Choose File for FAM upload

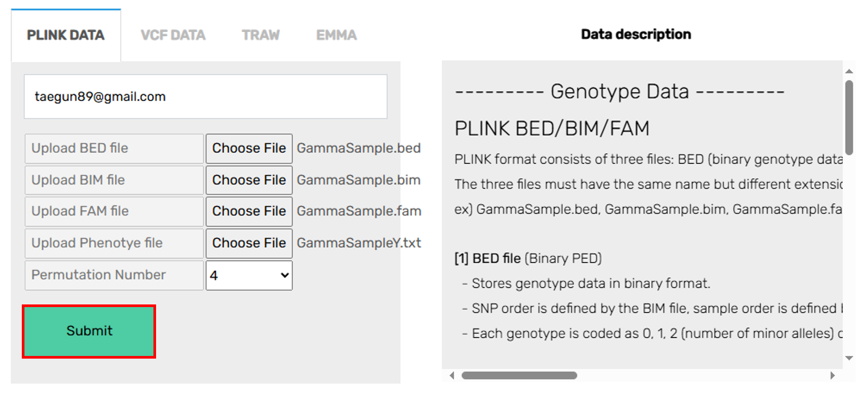(x=249, y=211)
